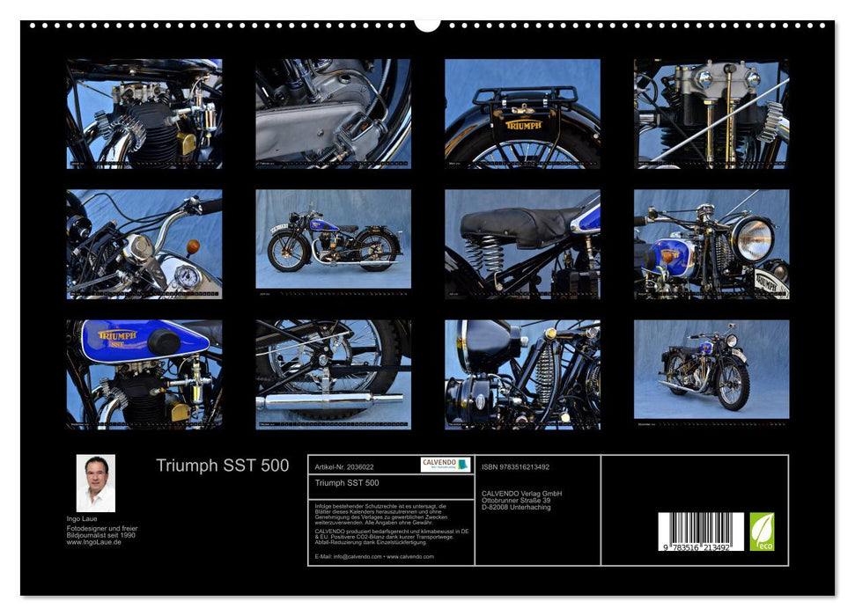Click the CALVENDO Verlag GmbH address block
The width and height of the screenshot is (855, 616).
tap(521, 500)
